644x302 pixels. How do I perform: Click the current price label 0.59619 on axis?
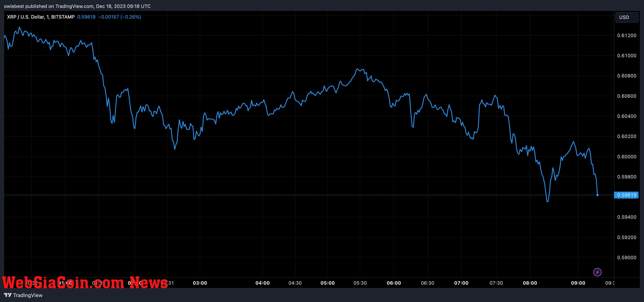point(626,195)
